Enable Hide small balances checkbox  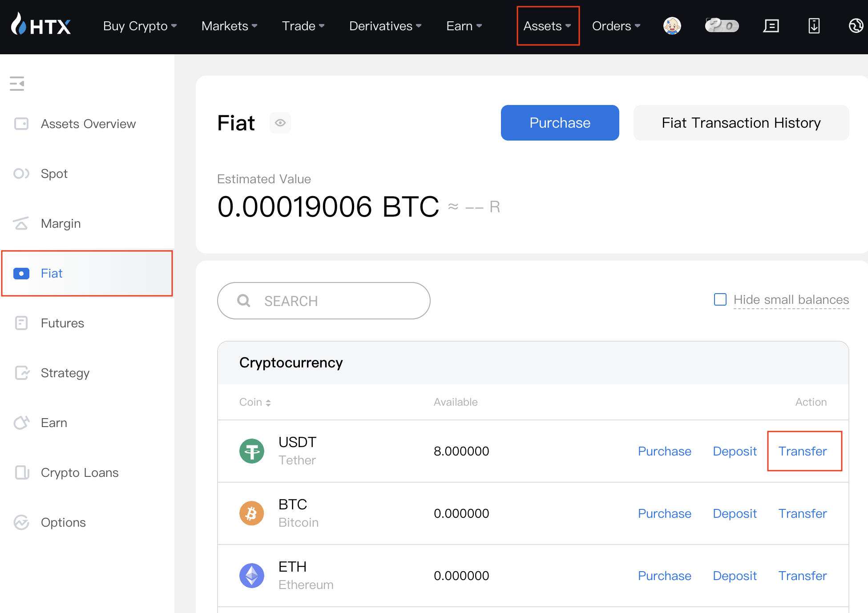pyautogui.click(x=720, y=299)
